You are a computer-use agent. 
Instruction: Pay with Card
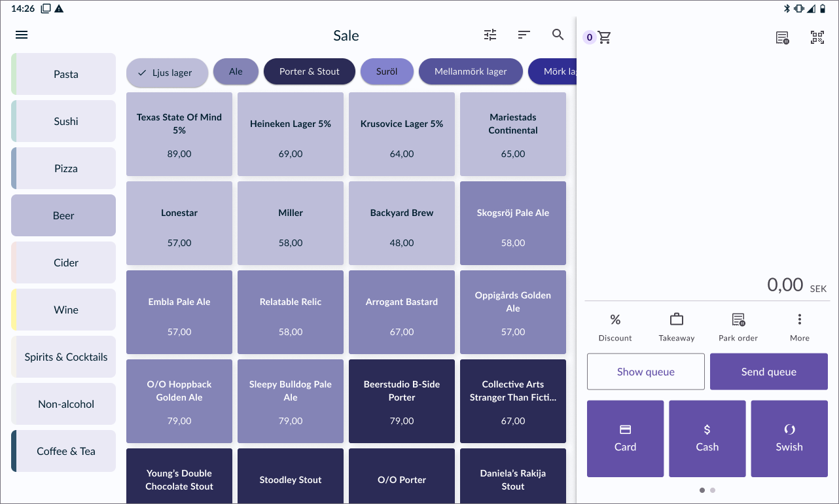point(626,439)
